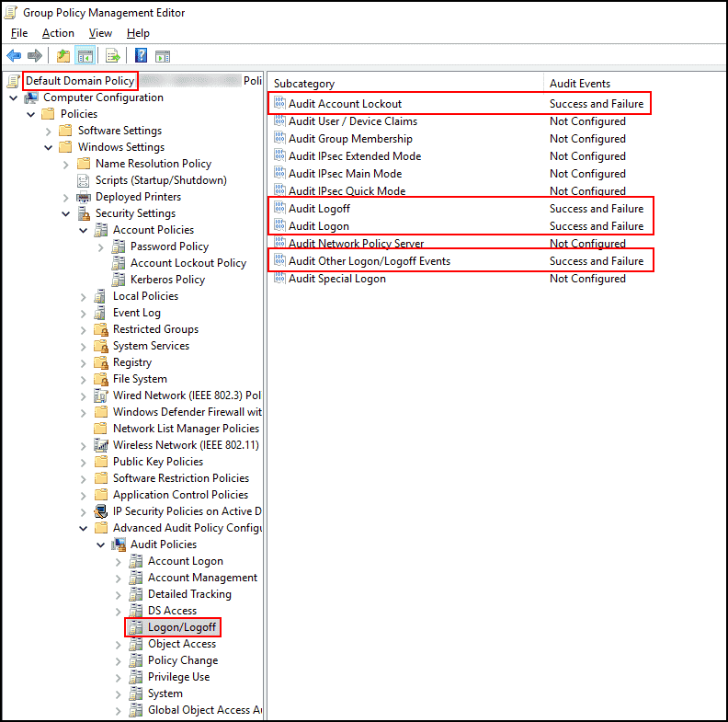Click the Default Domain Policy scroll icon
Image resolution: width=728 pixels, height=722 pixels.
click(13, 81)
